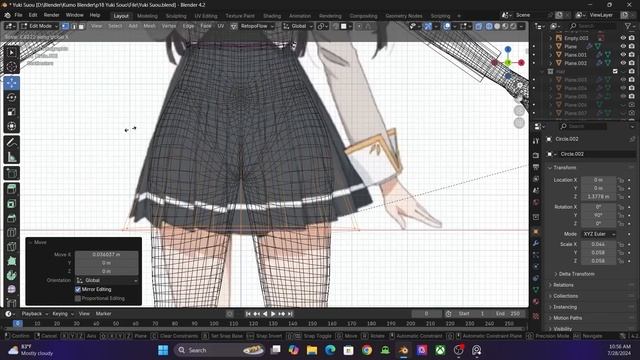
Task: Click the Play animation button in the timeline
Action: [x=273, y=314]
